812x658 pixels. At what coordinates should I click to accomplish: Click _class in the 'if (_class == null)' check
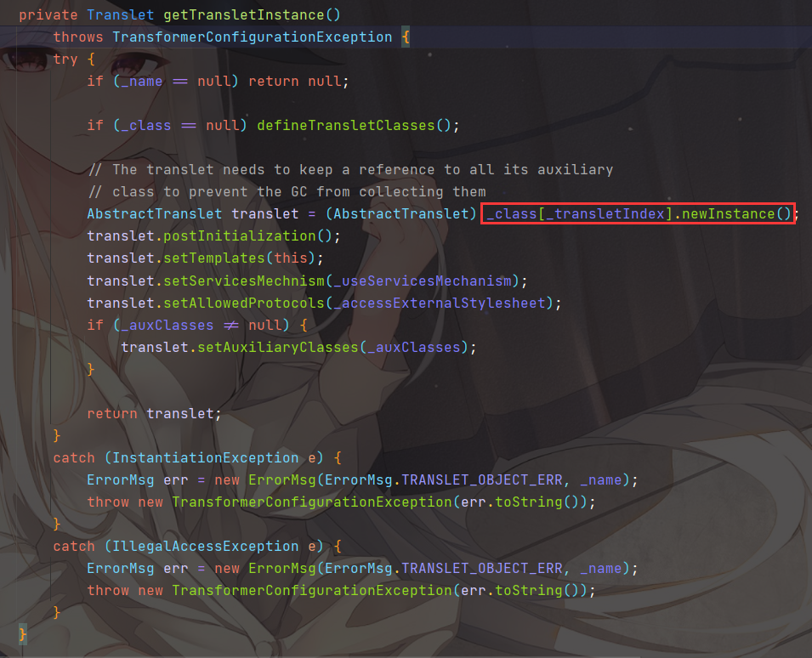tap(145, 125)
